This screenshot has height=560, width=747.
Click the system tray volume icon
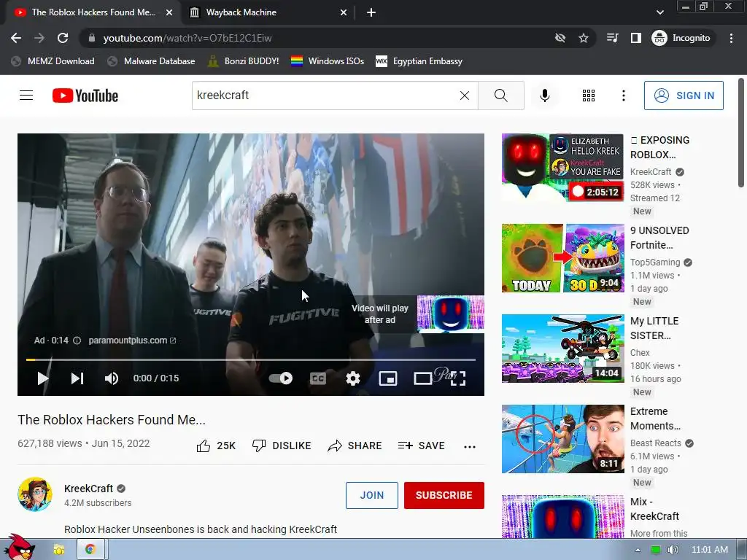click(x=673, y=550)
